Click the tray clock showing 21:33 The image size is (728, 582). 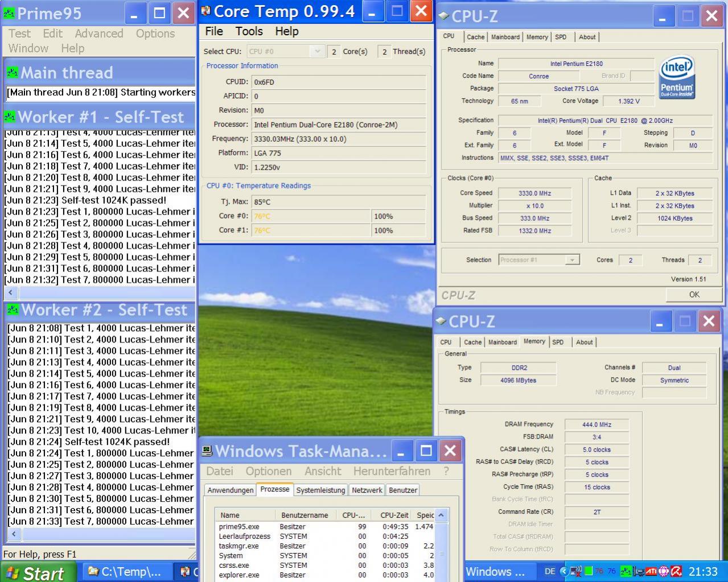703,571
